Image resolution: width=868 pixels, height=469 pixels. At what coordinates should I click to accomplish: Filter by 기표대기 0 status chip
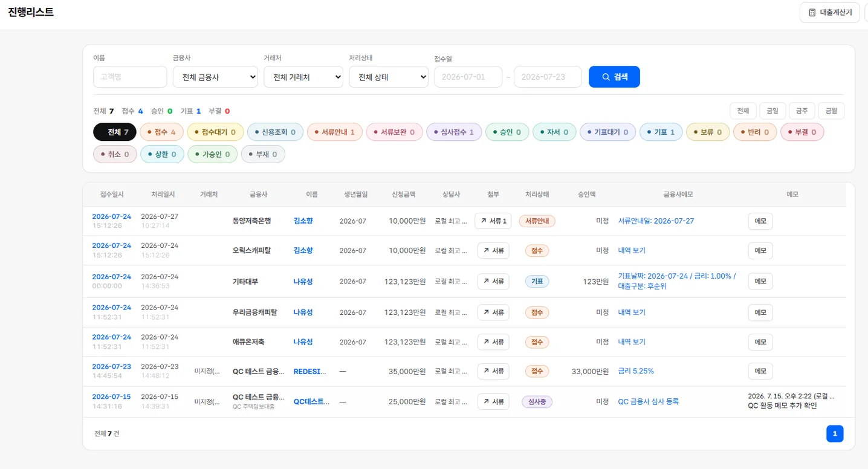pos(607,132)
